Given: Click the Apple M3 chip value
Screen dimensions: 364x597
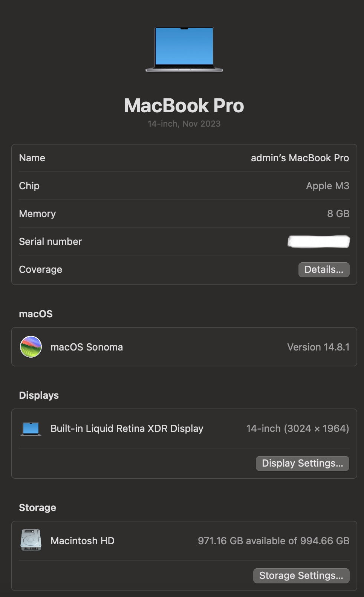Looking at the screenshot, I should [327, 186].
